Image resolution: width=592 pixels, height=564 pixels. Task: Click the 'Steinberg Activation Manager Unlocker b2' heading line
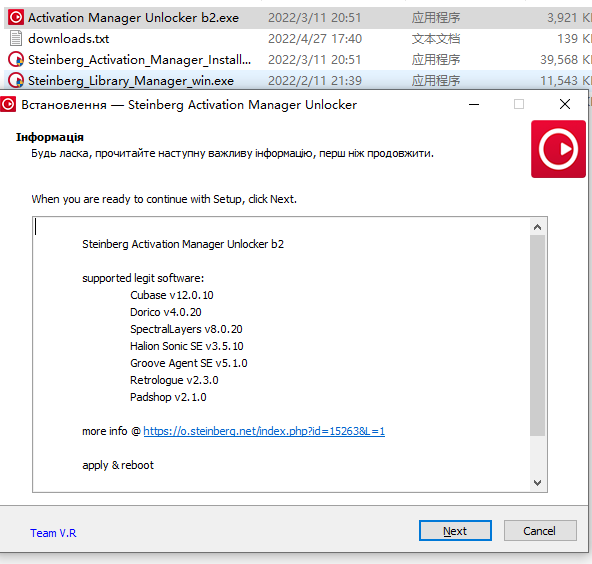point(183,244)
